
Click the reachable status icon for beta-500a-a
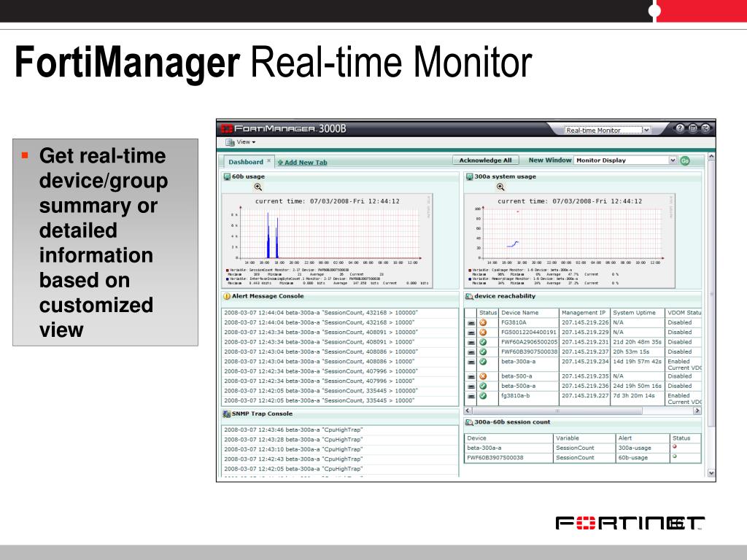483,386
